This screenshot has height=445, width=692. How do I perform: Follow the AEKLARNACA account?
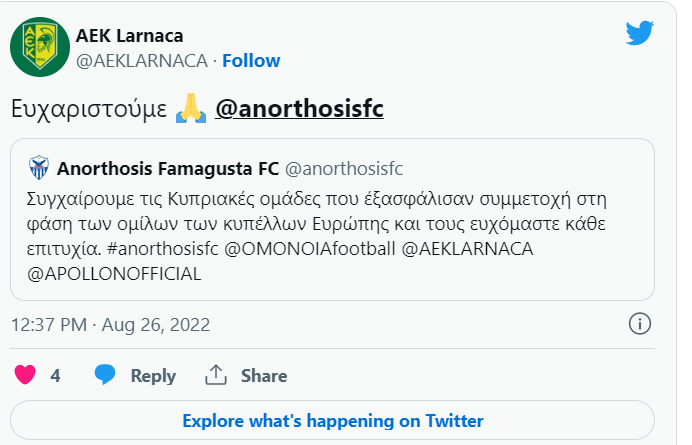[251, 60]
